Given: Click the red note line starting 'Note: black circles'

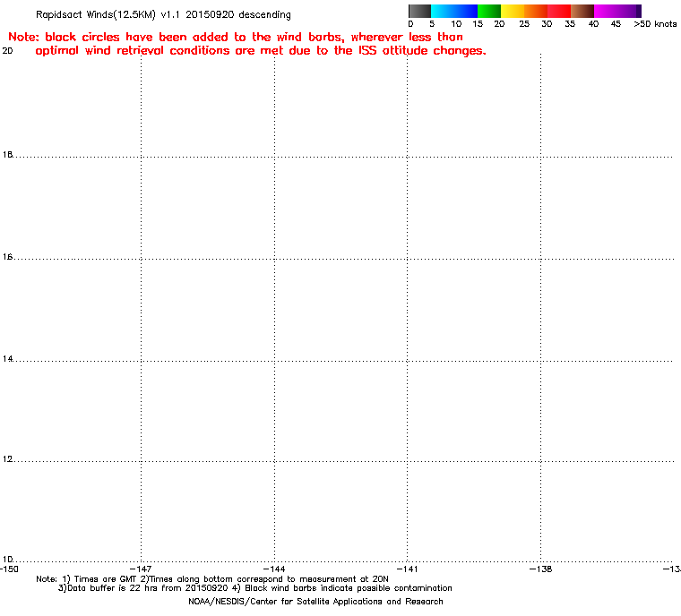Looking at the screenshot, I should [x=236, y=37].
